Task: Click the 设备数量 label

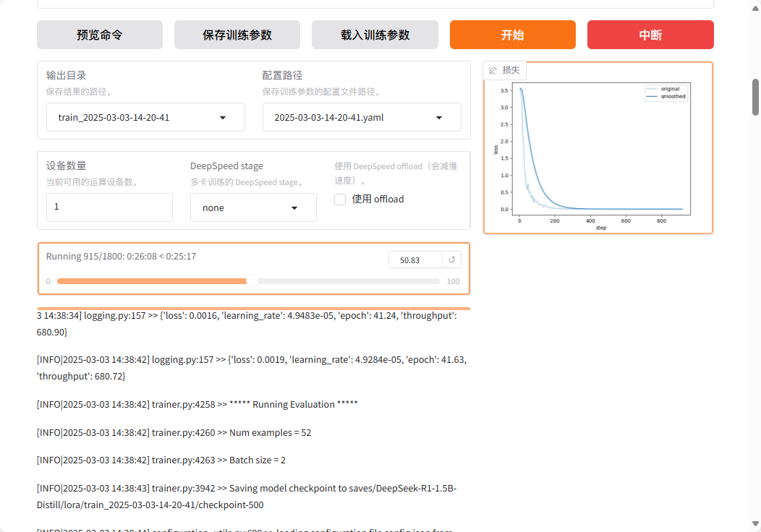Action: pos(66,166)
